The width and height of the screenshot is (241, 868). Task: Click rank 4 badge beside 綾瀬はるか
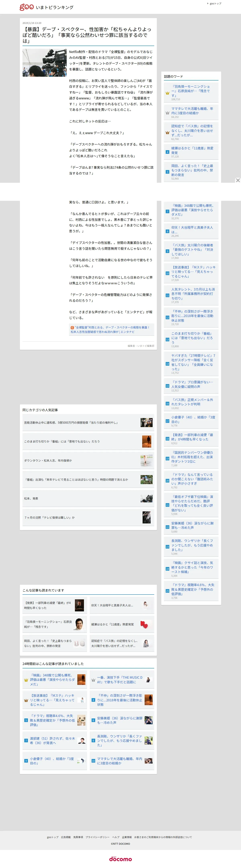pos(167,152)
